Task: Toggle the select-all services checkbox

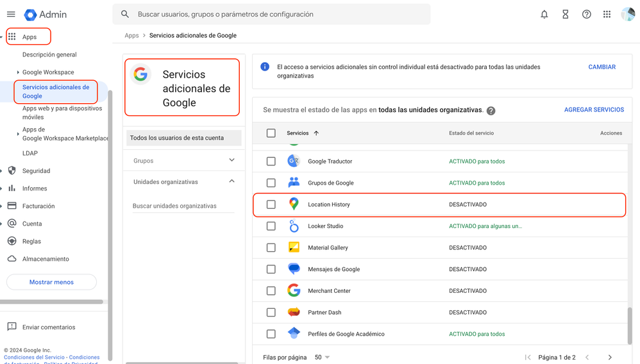Action: click(x=271, y=133)
